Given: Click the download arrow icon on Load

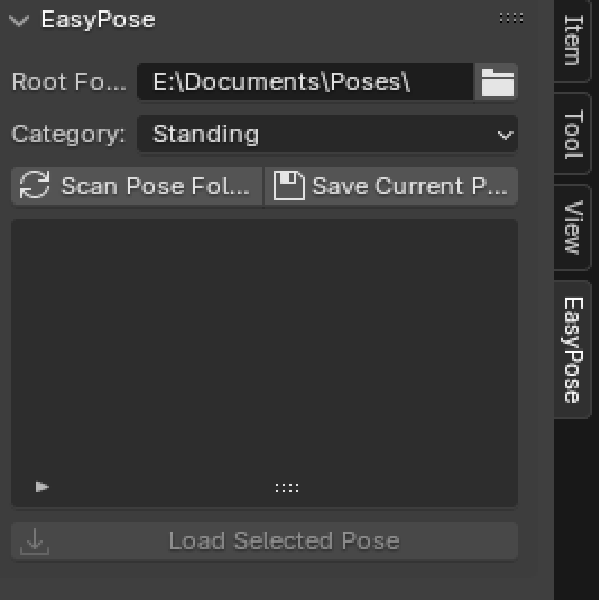Looking at the screenshot, I should [35, 541].
